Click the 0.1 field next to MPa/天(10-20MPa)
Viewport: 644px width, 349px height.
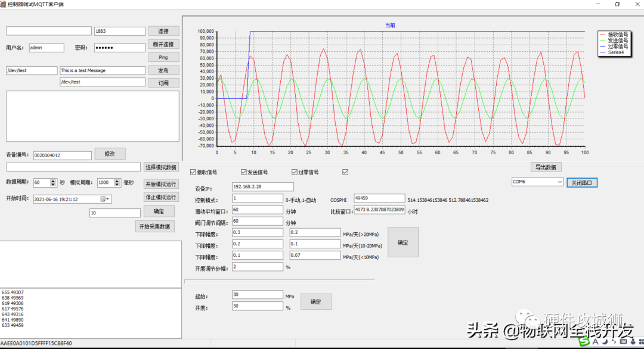coord(315,244)
